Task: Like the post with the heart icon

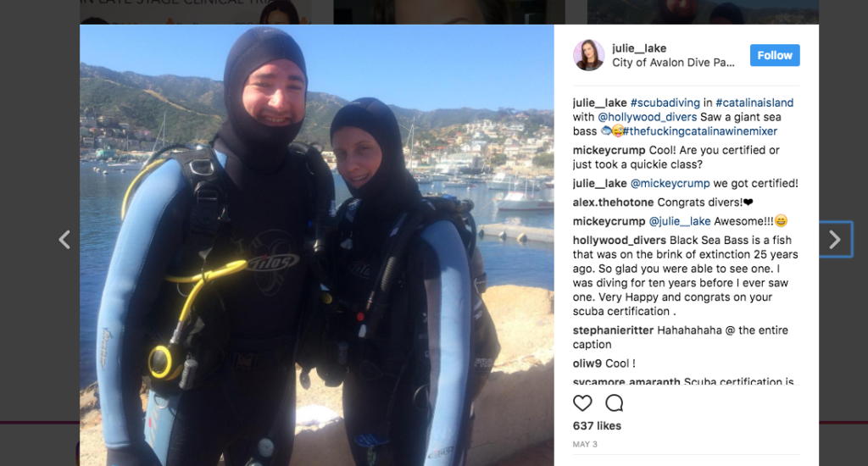Action: point(582,403)
